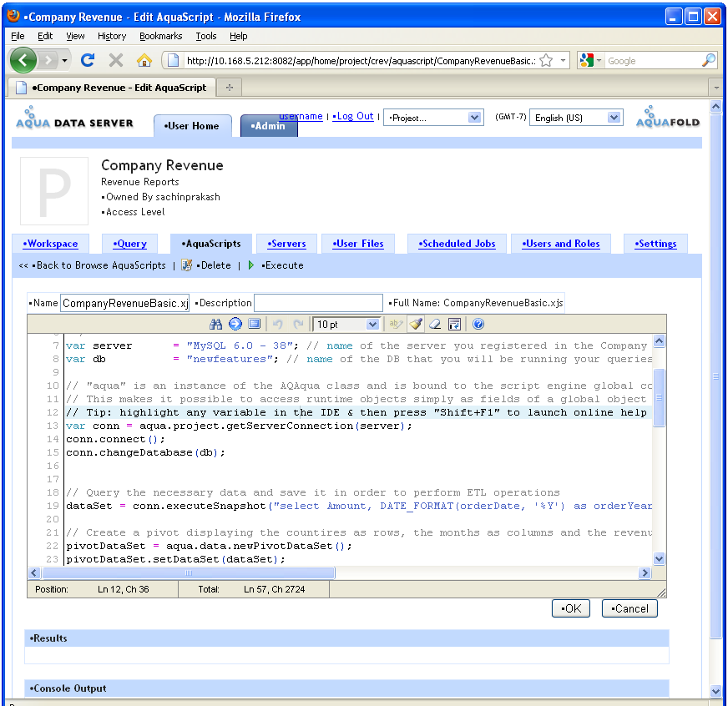Viewport: 728px width, 706px height.
Task: Click the Delete link text
Action: [214, 265]
